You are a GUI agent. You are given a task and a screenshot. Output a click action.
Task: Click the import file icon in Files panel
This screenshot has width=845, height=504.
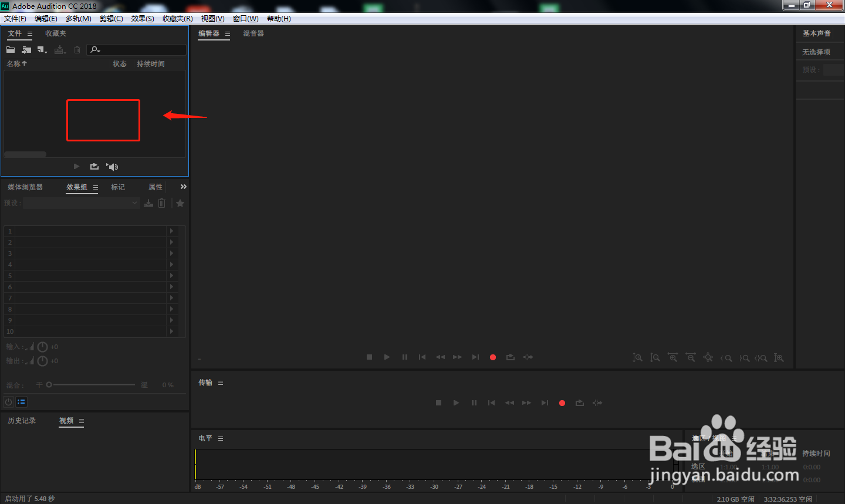(26, 50)
